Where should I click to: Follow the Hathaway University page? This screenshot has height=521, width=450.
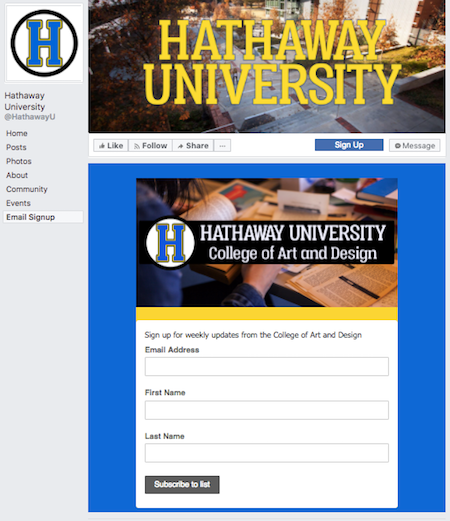pos(150,146)
